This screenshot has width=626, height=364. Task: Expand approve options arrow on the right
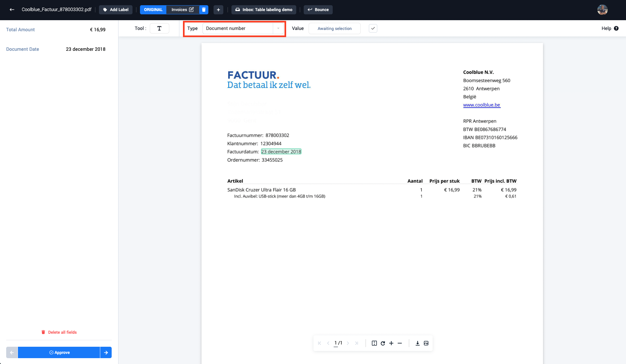[106, 352]
